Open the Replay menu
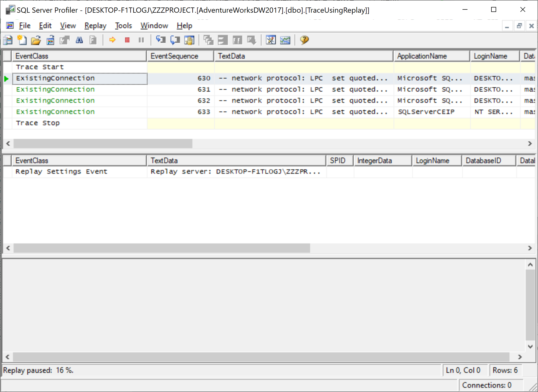The height and width of the screenshot is (392, 538). pos(95,26)
